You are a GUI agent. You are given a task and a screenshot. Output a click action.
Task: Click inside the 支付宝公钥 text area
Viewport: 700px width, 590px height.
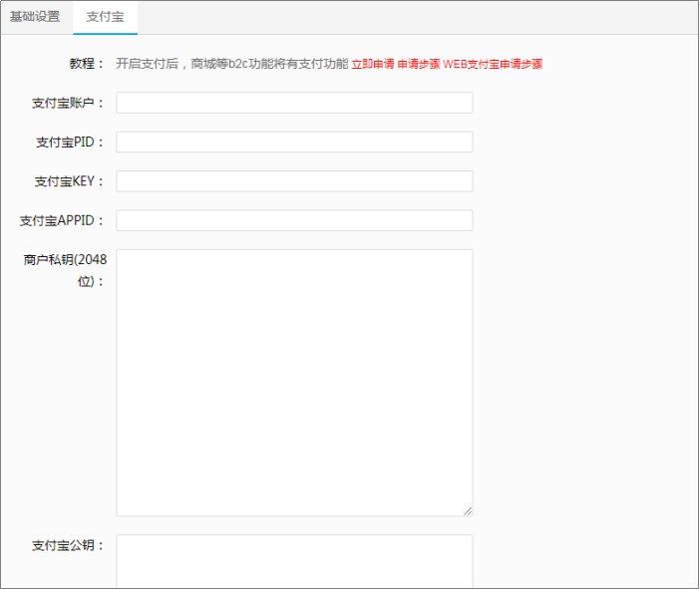(x=294, y=560)
